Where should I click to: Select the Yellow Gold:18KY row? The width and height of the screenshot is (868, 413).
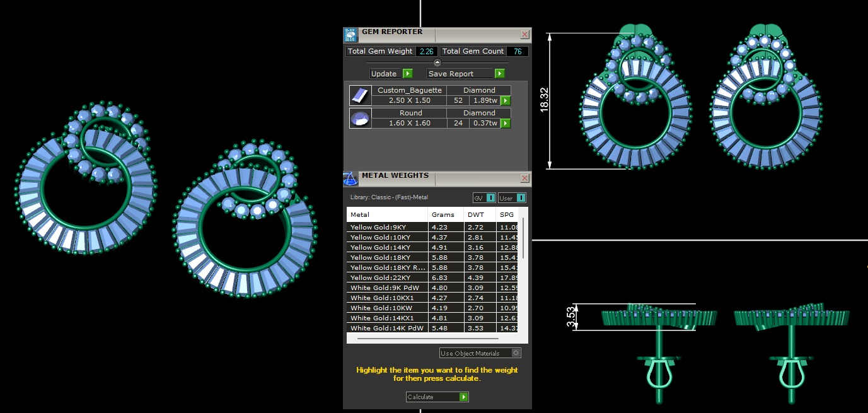pos(434,257)
